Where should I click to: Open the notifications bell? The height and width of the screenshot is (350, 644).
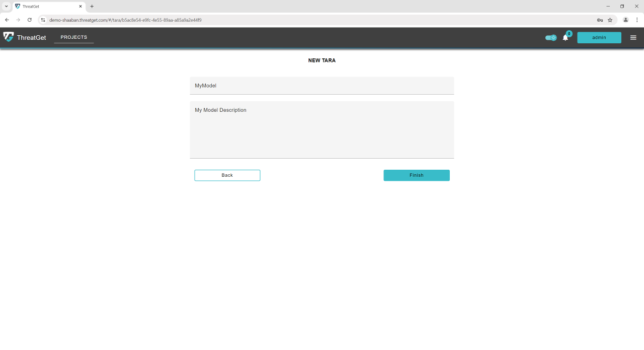(566, 38)
